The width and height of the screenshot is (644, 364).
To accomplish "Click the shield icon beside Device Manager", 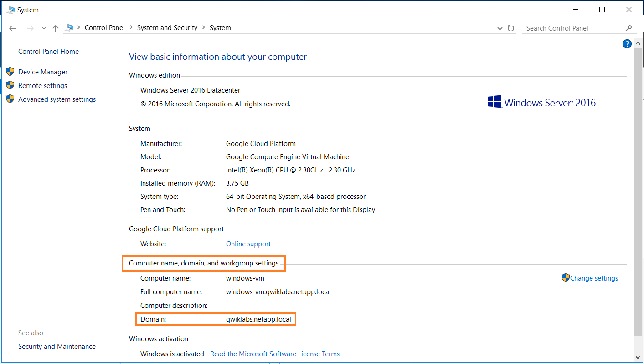I will point(10,72).
